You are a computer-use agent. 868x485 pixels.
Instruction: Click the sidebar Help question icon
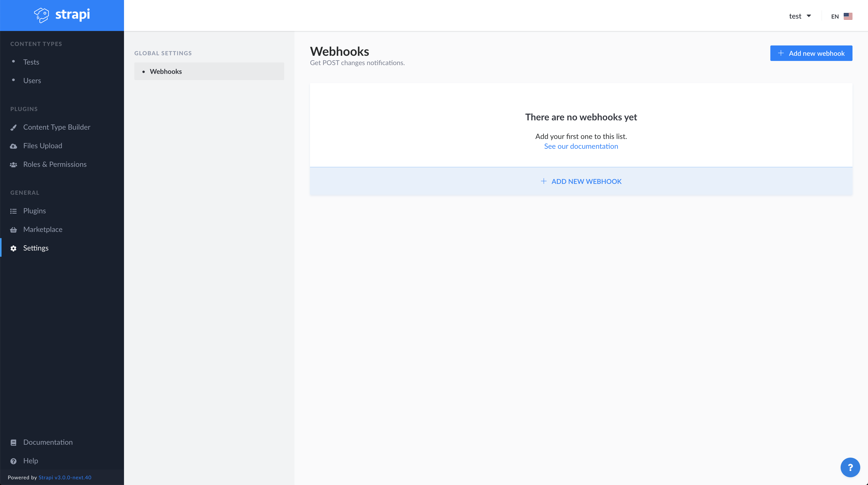pyautogui.click(x=13, y=461)
